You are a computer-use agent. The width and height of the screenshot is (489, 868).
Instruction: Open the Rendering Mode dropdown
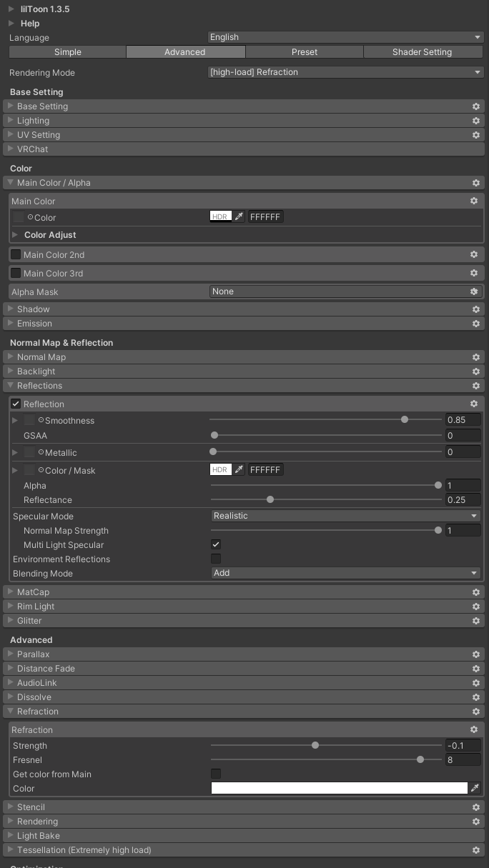346,72
